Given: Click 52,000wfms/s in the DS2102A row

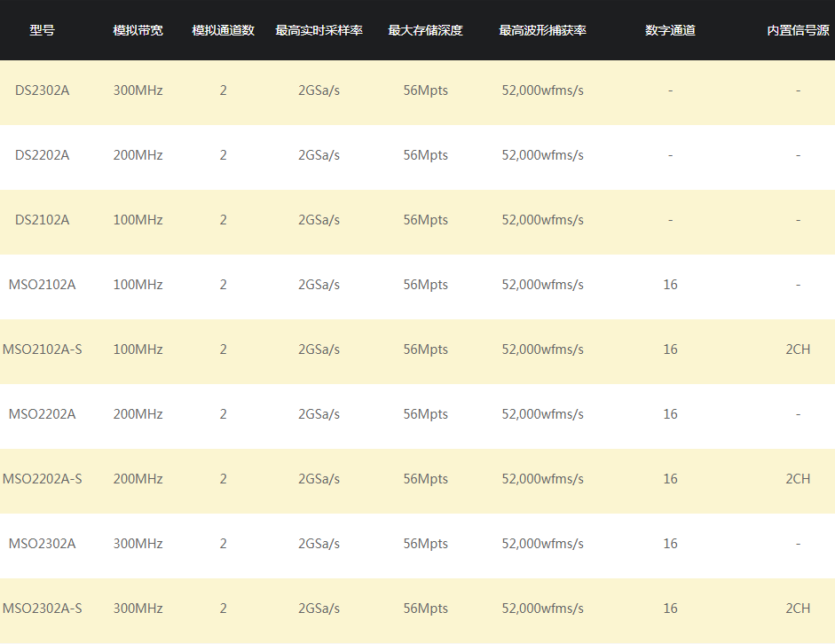Looking at the screenshot, I should tap(543, 220).
